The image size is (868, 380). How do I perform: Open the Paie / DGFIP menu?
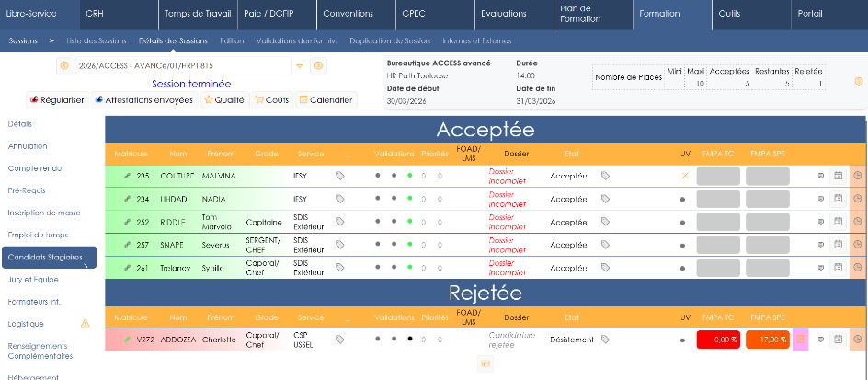(x=277, y=14)
